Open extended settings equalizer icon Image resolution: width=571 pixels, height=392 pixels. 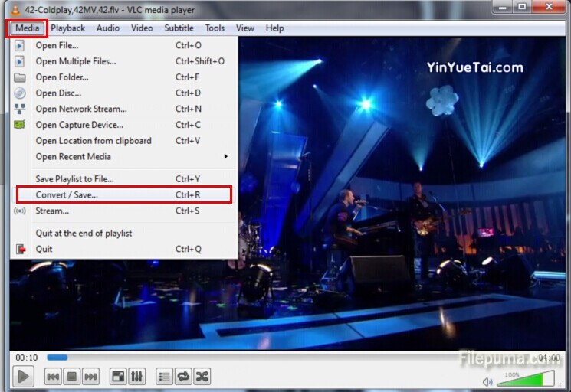coord(137,376)
